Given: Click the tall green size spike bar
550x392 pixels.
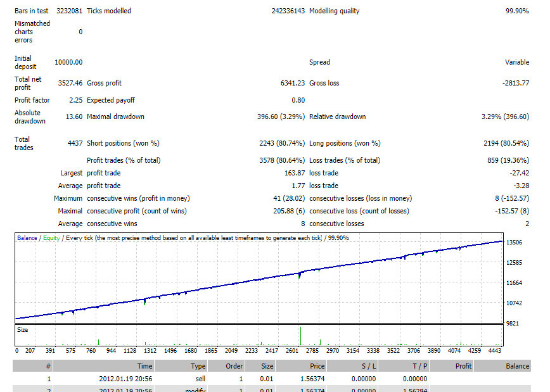Looking at the screenshot, I should pyautogui.click(x=300, y=336).
